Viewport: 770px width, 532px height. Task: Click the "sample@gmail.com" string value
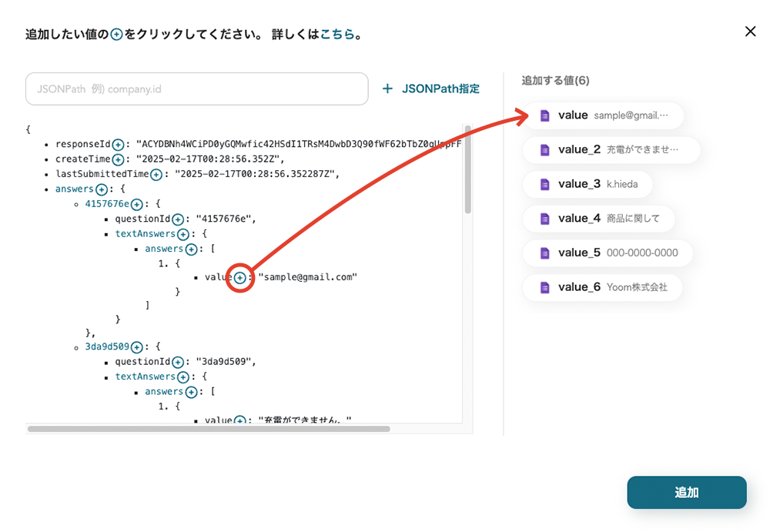308,277
